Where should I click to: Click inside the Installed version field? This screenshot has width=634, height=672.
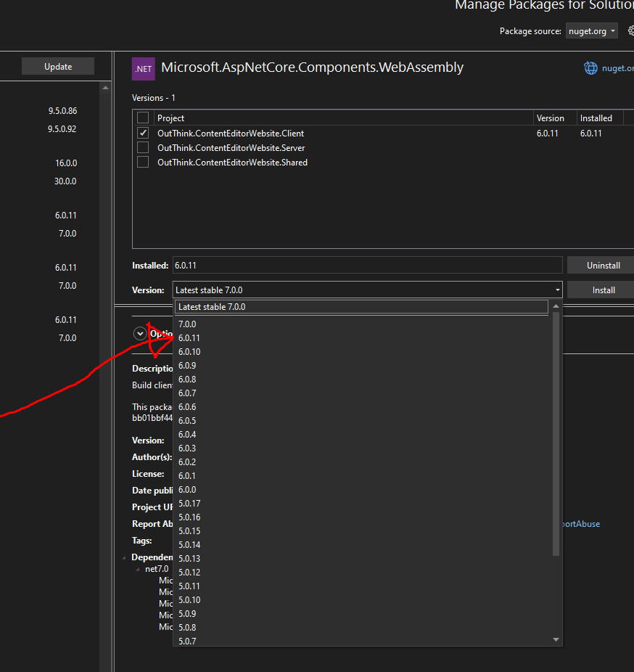click(x=363, y=265)
